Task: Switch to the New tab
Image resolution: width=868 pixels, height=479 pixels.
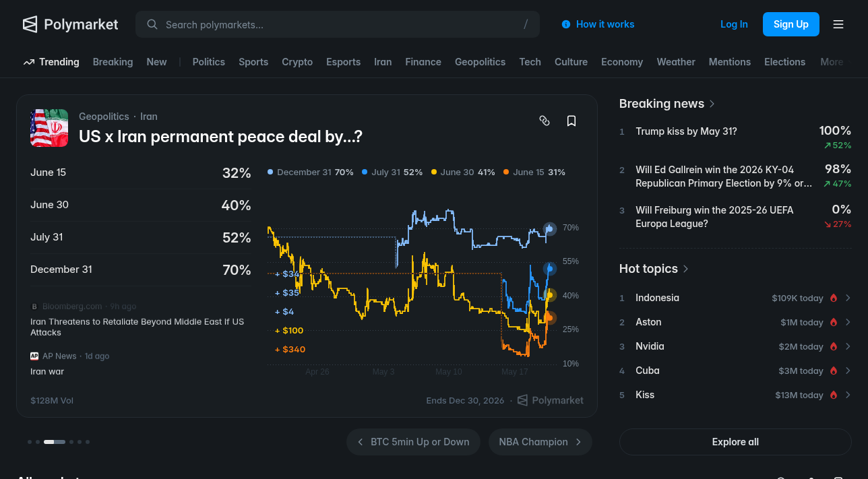Action: (156, 62)
